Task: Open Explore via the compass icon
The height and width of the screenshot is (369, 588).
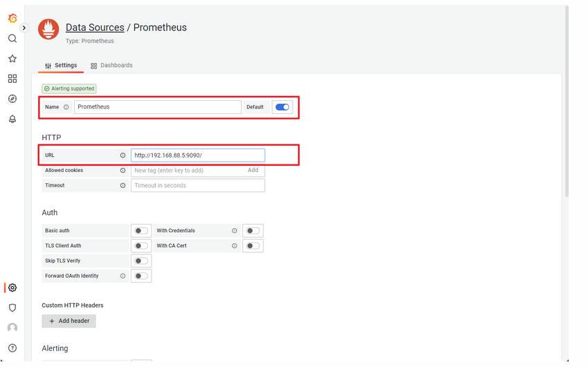Action: coord(12,99)
